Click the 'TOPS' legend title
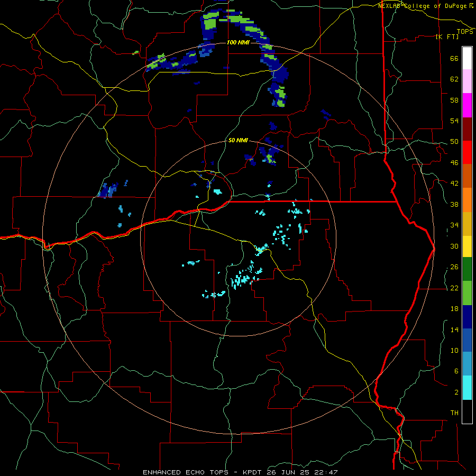 (465, 32)
